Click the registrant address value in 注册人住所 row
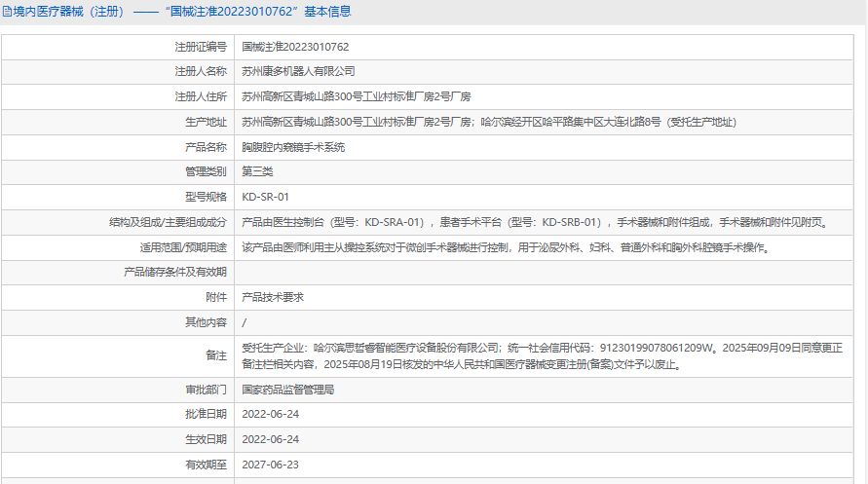 click(x=356, y=96)
